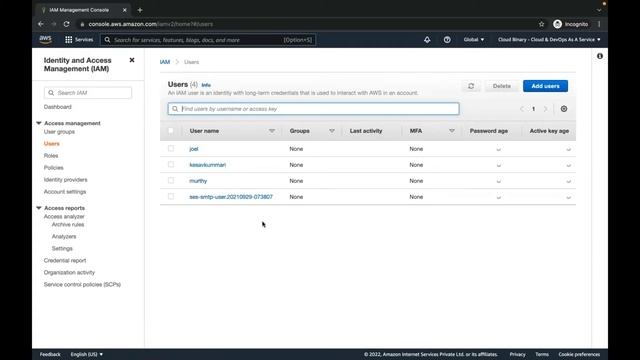The height and width of the screenshot is (360, 640).
Task: Open Analyzers in the sidebar
Action: pyautogui.click(x=64, y=237)
